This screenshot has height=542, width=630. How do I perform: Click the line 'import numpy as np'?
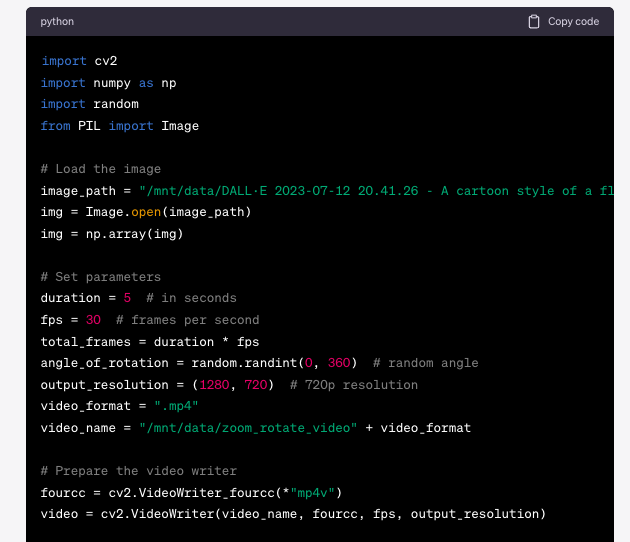108,83
